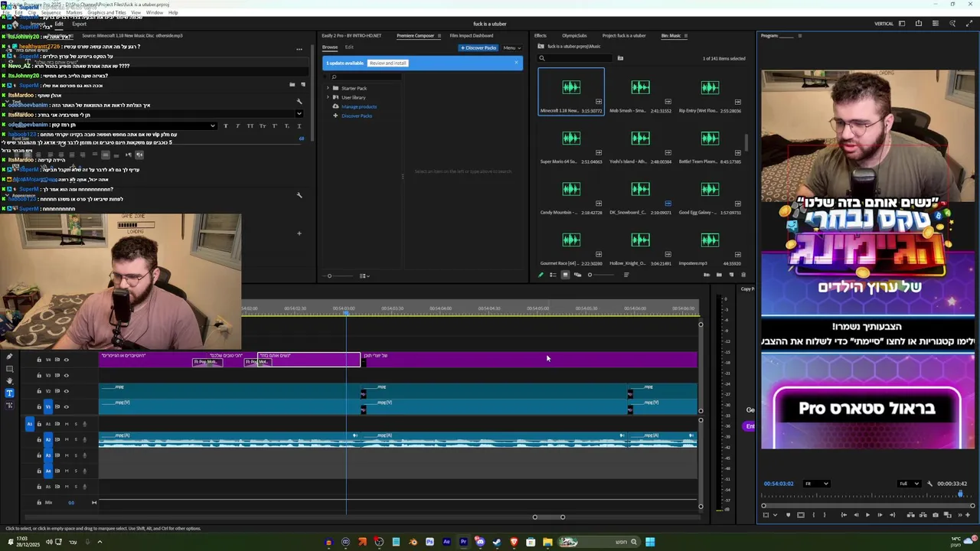Click the Lift button in Program monitor

tap(911, 515)
